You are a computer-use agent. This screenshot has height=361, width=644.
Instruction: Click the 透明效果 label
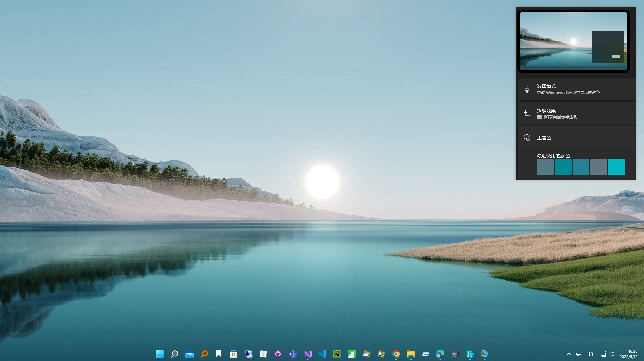tap(546, 111)
